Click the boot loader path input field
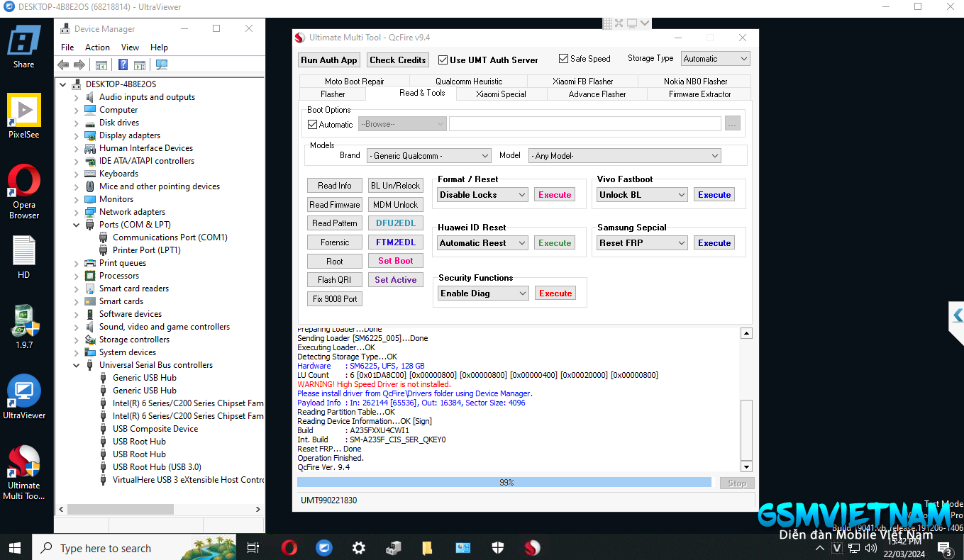This screenshot has height=560, width=964. [x=585, y=124]
